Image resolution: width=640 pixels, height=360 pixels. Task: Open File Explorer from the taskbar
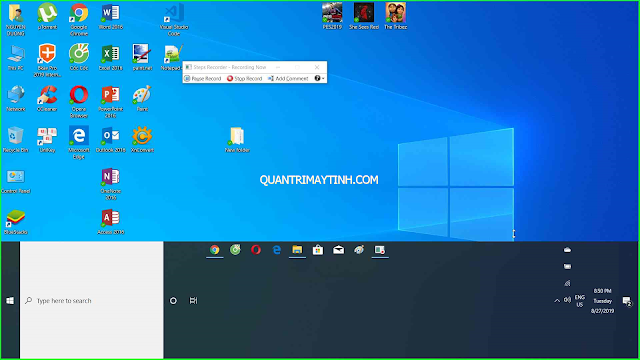click(x=297, y=249)
